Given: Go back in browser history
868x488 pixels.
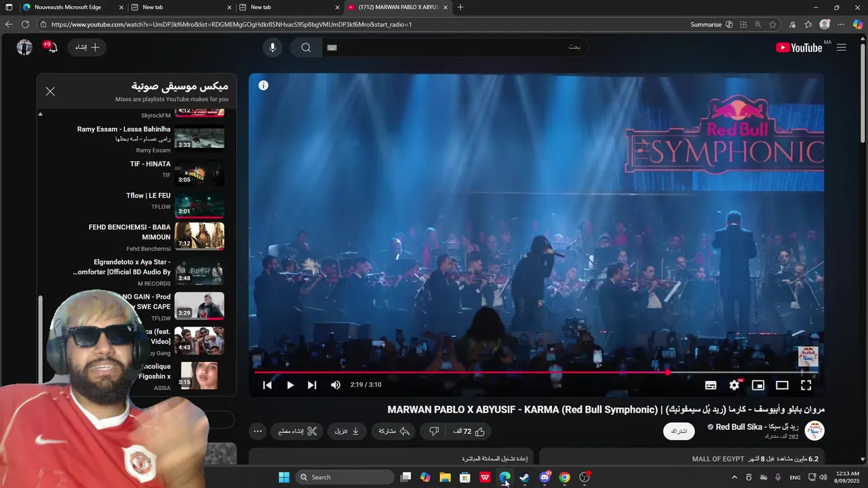Looking at the screenshot, I should click(9, 24).
